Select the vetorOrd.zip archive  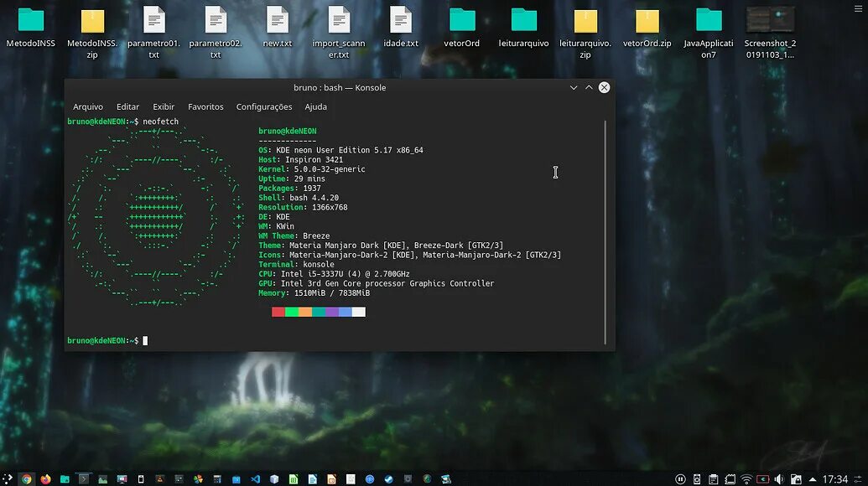pos(647,28)
